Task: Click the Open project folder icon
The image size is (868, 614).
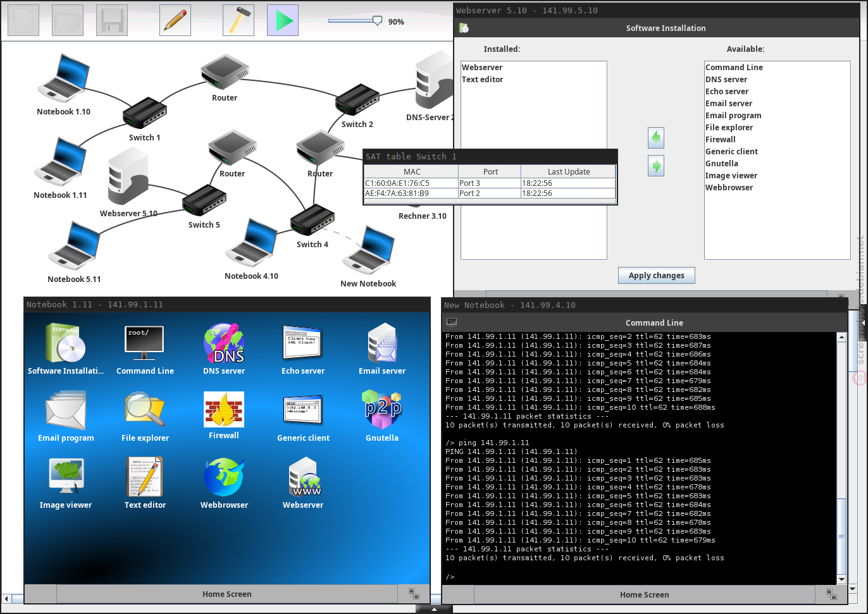Action: [68, 20]
